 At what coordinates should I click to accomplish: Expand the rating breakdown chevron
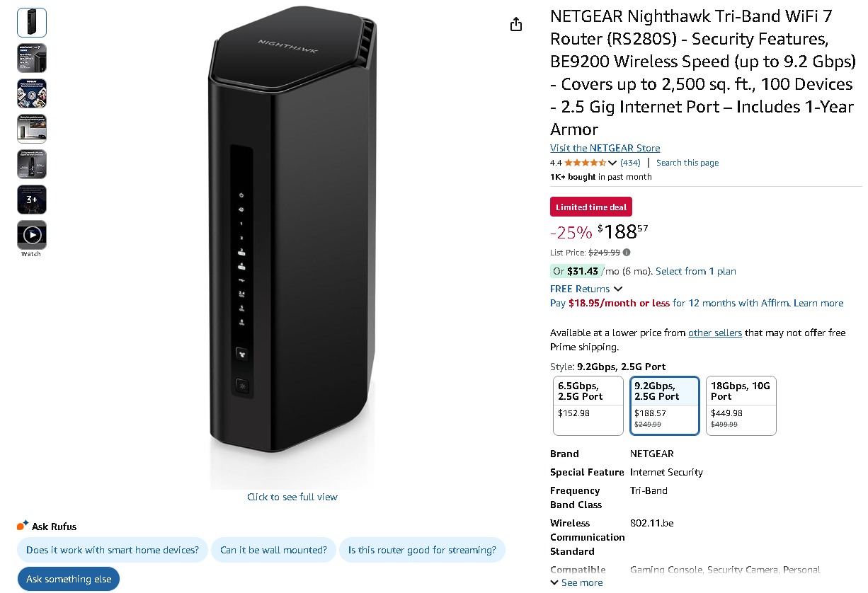click(612, 163)
